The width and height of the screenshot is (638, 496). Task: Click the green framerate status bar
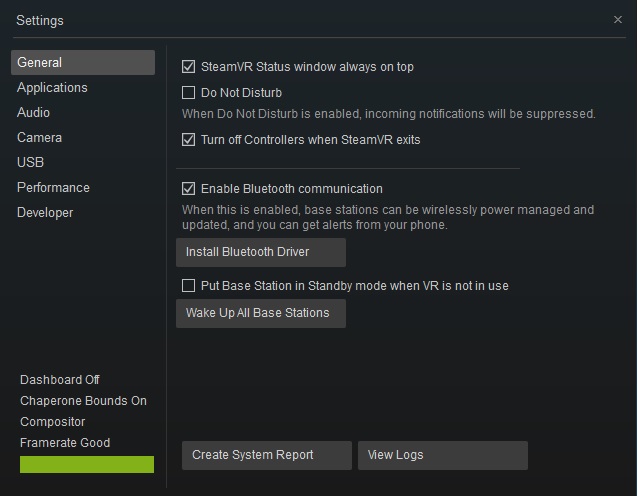[87, 464]
